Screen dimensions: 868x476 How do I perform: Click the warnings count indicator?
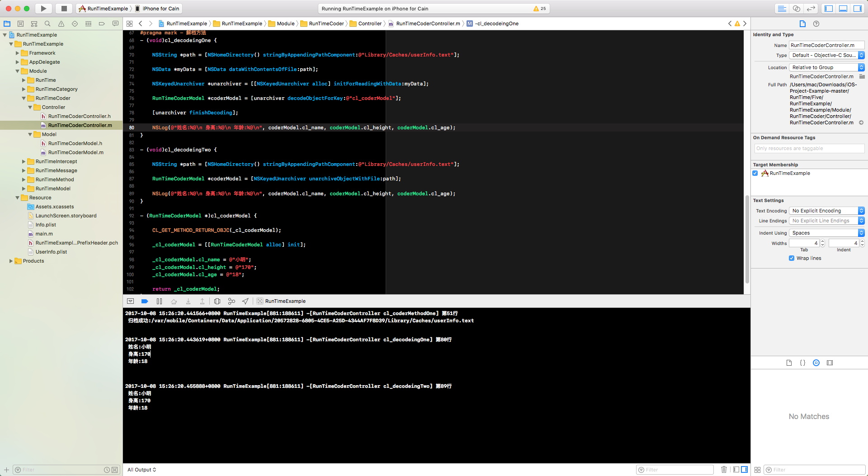(x=540, y=9)
